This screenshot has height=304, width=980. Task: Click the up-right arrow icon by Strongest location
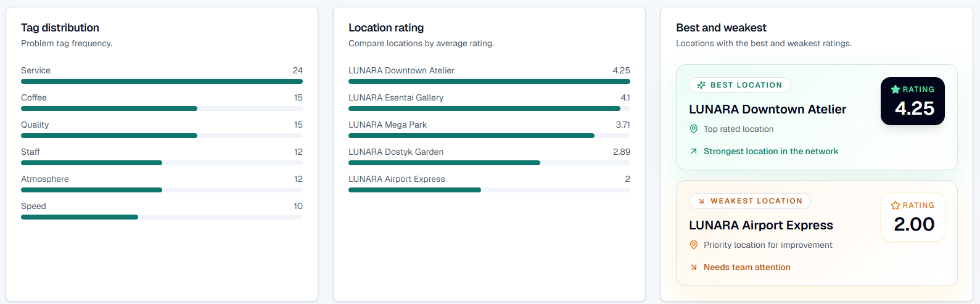[x=694, y=151]
